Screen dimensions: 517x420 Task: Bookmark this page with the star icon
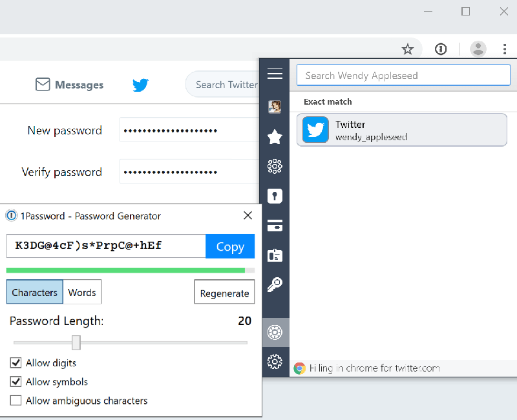pos(408,49)
